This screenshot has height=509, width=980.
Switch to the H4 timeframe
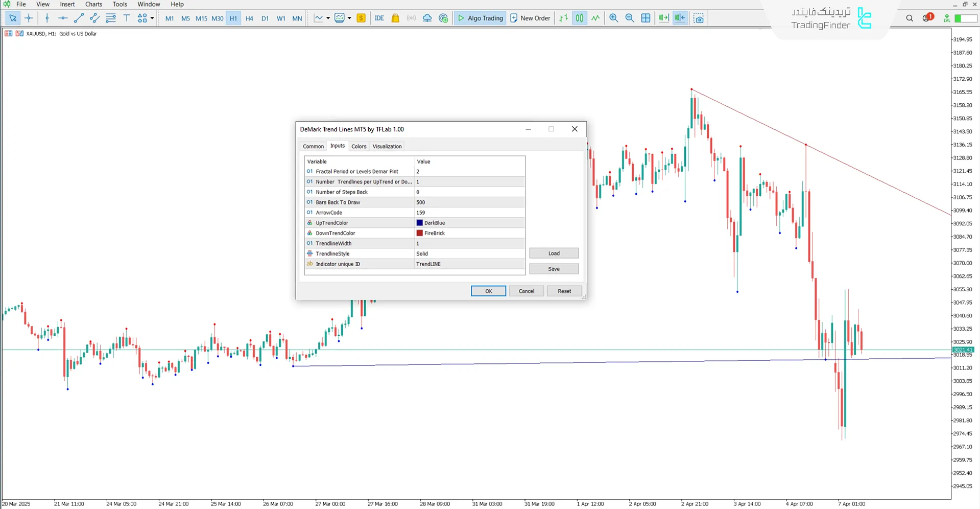(249, 18)
